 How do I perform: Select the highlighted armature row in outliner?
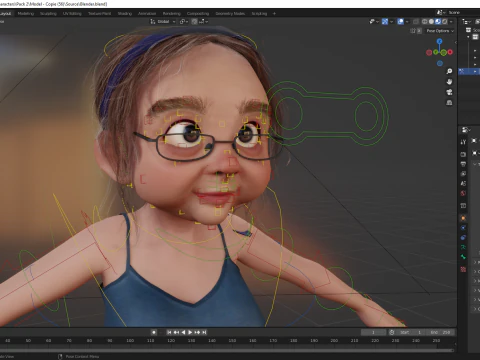click(x=469, y=71)
